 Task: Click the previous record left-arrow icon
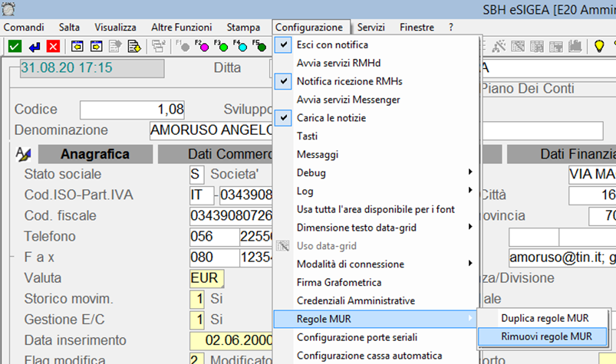click(x=77, y=46)
